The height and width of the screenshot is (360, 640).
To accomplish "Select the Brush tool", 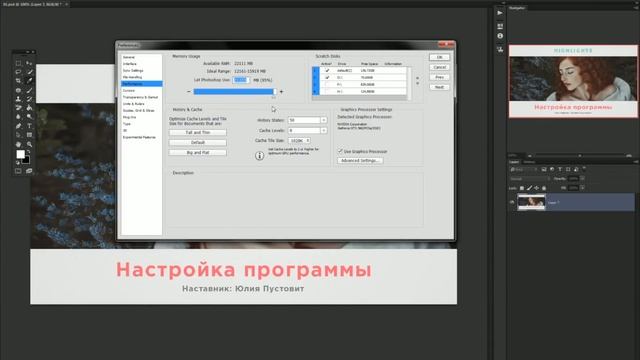I will click(29, 90).
